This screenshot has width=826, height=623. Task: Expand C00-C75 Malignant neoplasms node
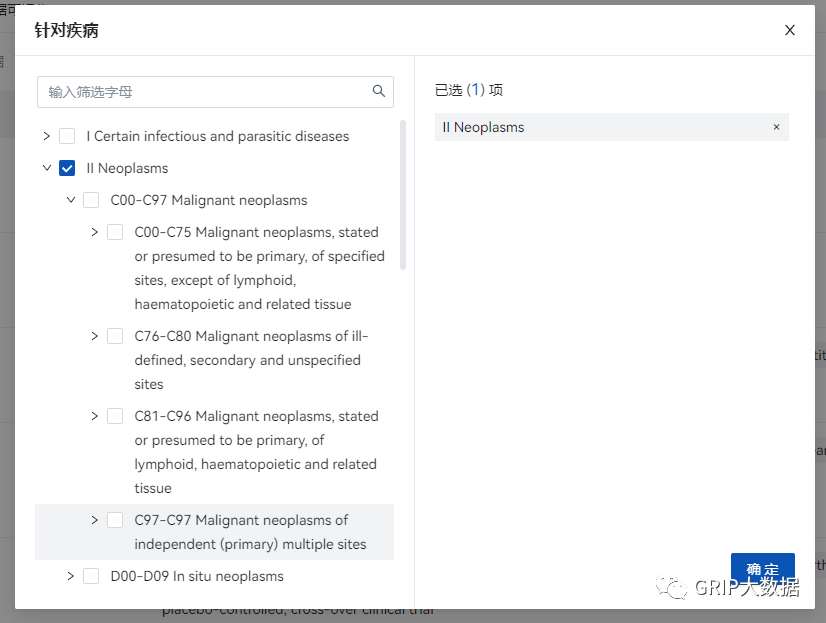(95, 232)
